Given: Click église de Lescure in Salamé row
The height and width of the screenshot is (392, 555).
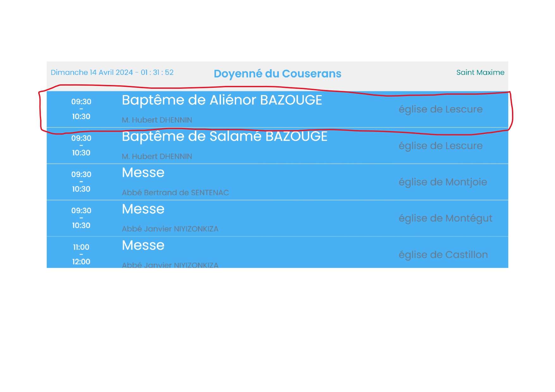Looking at the screenshot, I should tap(440, 146).
